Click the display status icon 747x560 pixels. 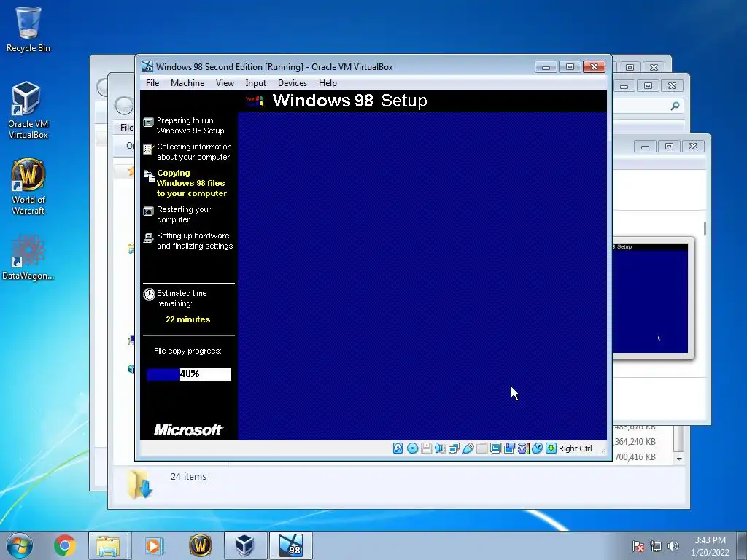495,448
